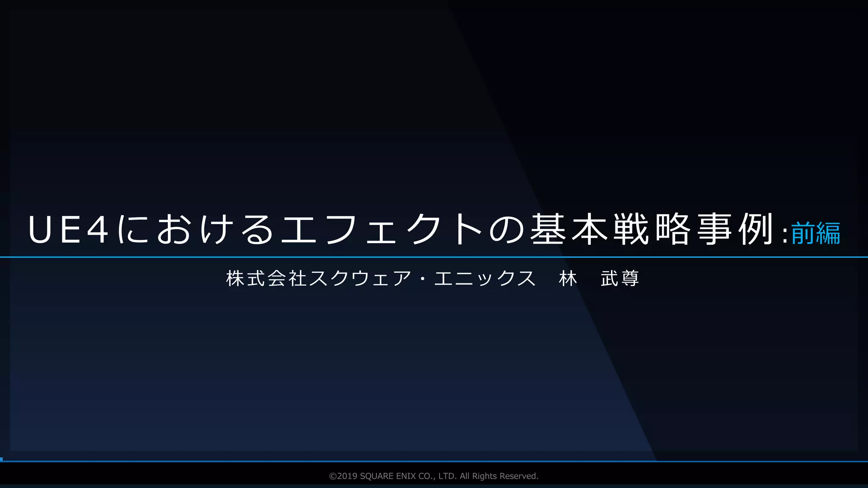Viewport: 868px width, 488px height.
Task: Click the middle dot between スクウェア and エニックス
Action: [x=423, y=279]
